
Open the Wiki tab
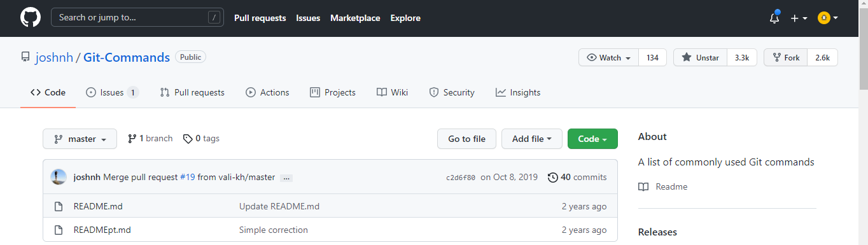pos(392,92)
